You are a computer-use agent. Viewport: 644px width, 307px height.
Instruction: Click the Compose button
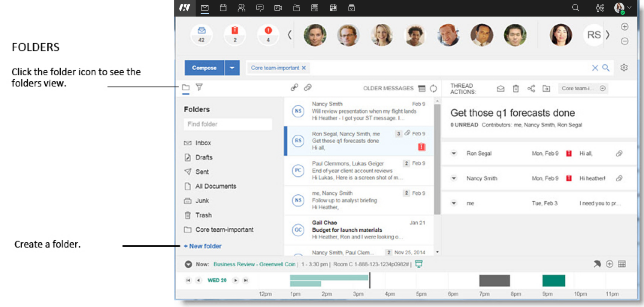(x=204, y=68)
